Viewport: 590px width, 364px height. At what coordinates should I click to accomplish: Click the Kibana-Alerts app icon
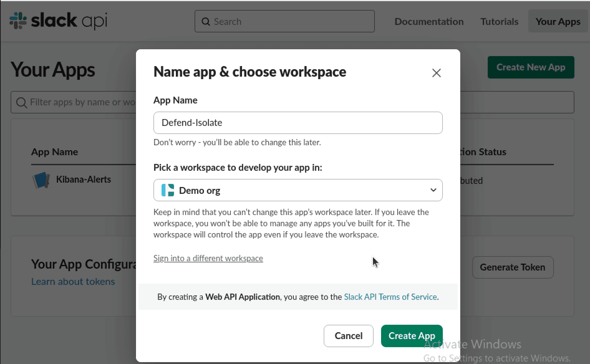pyautogui.click(x=41, y=180)
